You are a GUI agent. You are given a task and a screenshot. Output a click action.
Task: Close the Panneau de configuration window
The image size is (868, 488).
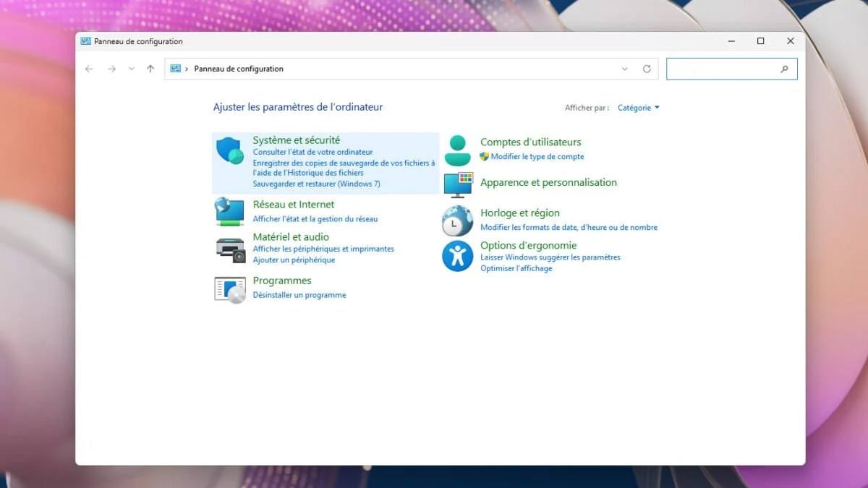790,41
